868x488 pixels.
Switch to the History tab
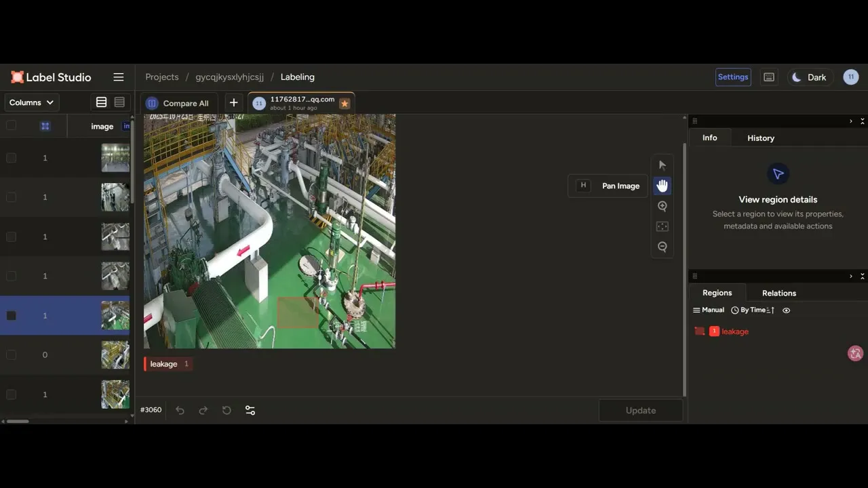tap(761, 138)
